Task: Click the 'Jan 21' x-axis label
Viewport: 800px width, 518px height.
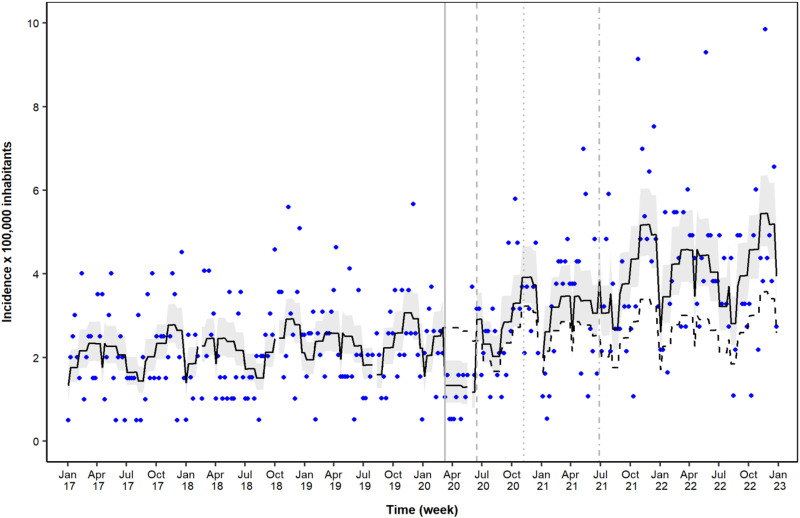Action: click(x=541, y=480)
